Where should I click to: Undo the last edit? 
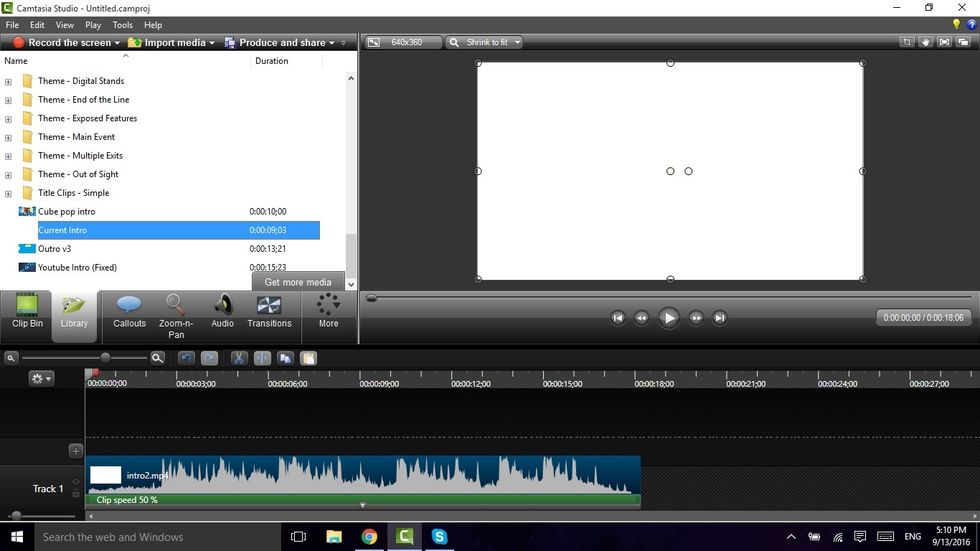186,358
